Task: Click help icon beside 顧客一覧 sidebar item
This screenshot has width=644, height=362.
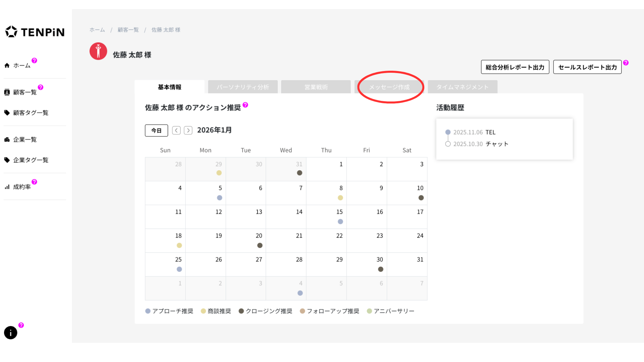Action: [x=41, y=87]
